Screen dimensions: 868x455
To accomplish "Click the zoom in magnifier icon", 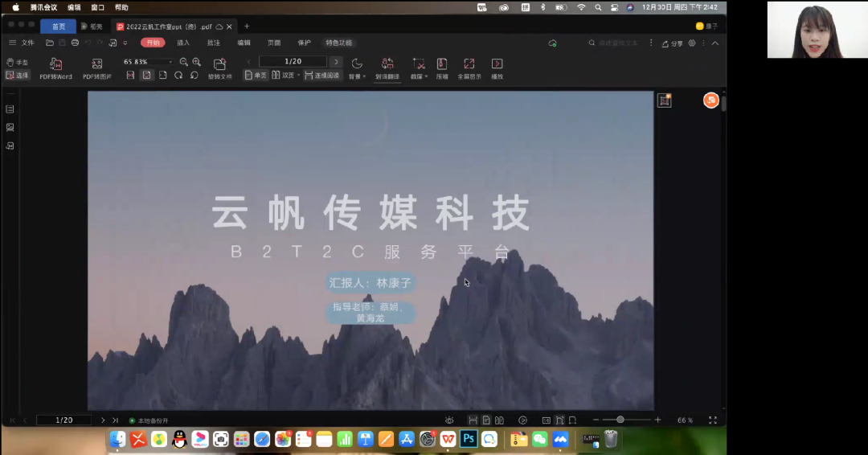I will click(x=196, y=62).
